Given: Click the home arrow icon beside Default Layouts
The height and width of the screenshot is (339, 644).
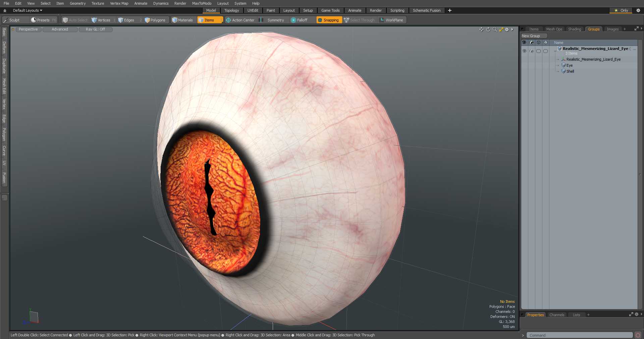Looking at the screenshot, I should (5, 10).
